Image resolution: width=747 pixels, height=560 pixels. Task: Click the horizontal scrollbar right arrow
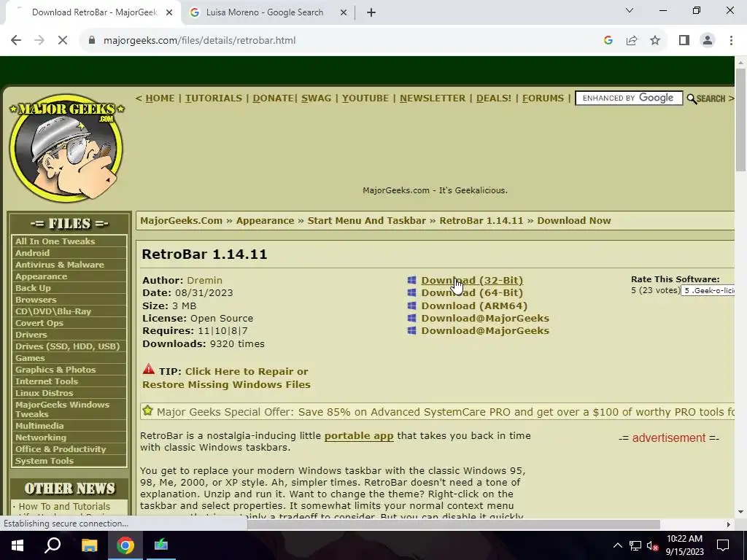[729, 524]
